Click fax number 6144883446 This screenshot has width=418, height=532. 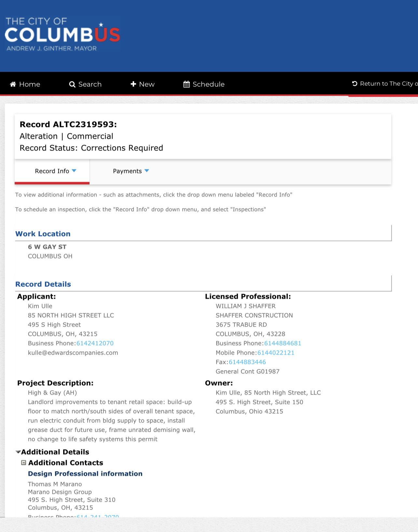(247, 362)
